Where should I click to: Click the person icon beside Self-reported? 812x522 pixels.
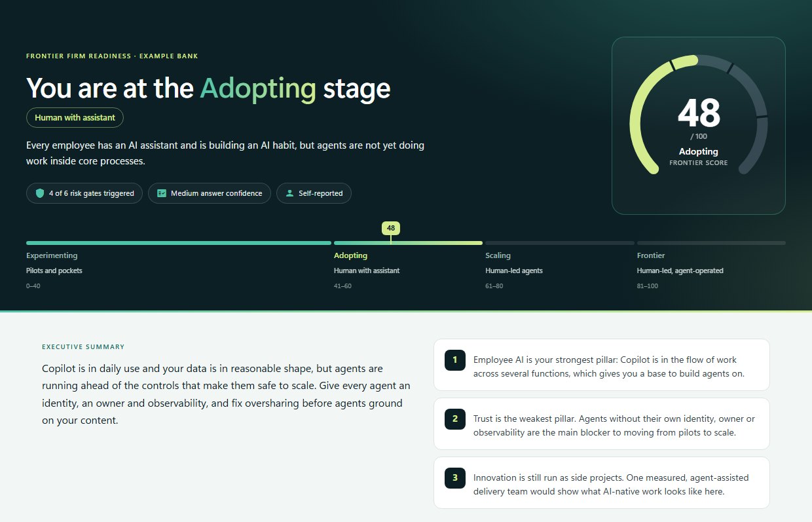tap(289, 193)
